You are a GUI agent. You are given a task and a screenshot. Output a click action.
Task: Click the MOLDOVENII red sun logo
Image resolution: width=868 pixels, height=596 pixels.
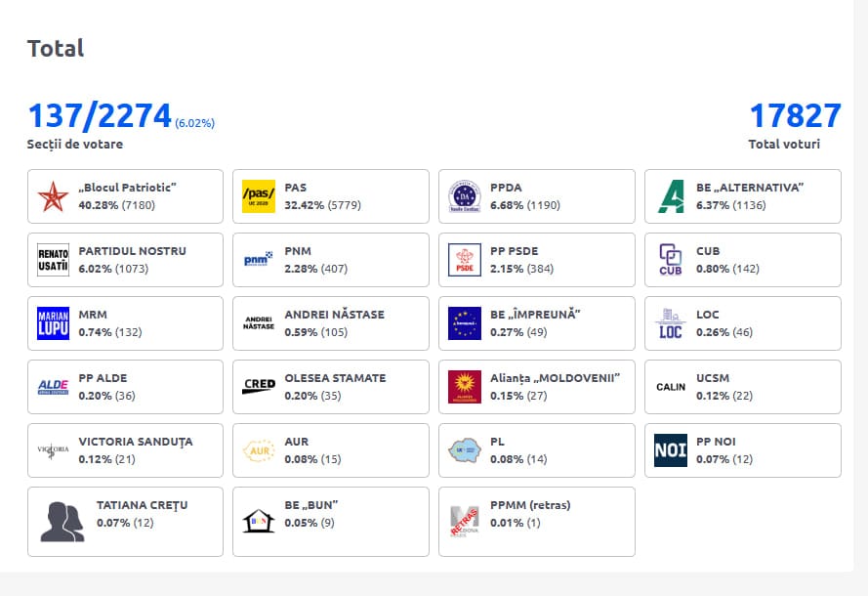pos(465,387)
